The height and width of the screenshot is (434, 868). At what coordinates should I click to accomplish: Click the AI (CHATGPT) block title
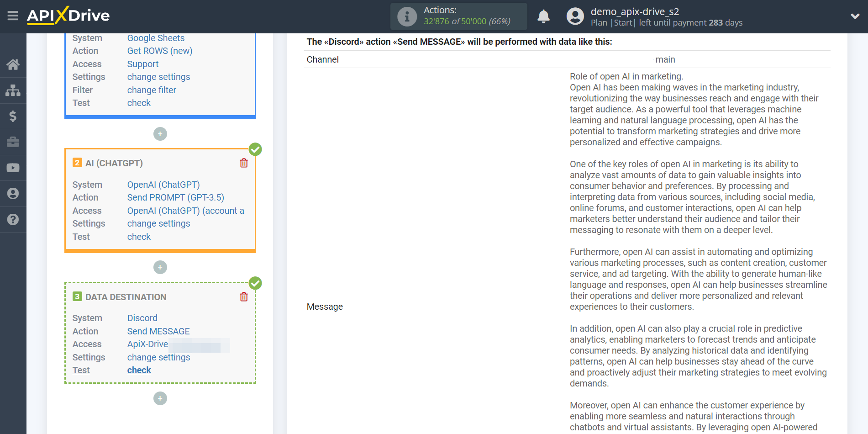tap(114, 163)
